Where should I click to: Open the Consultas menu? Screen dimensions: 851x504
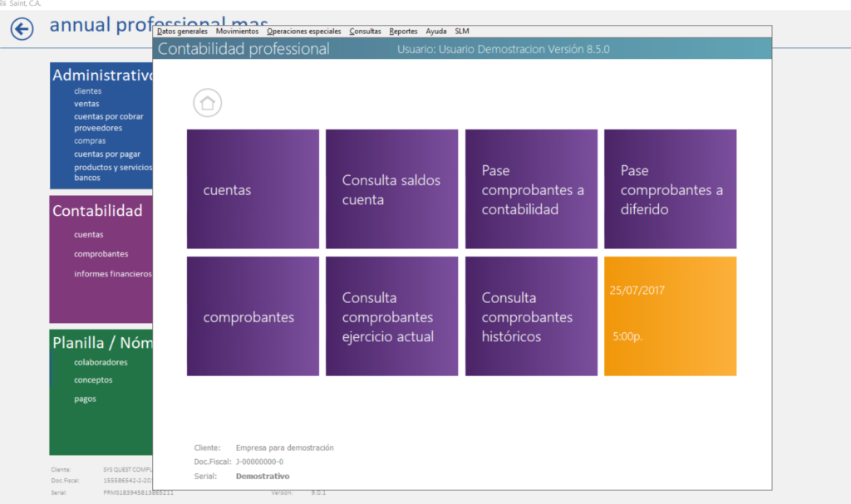(x=365, y=32)
